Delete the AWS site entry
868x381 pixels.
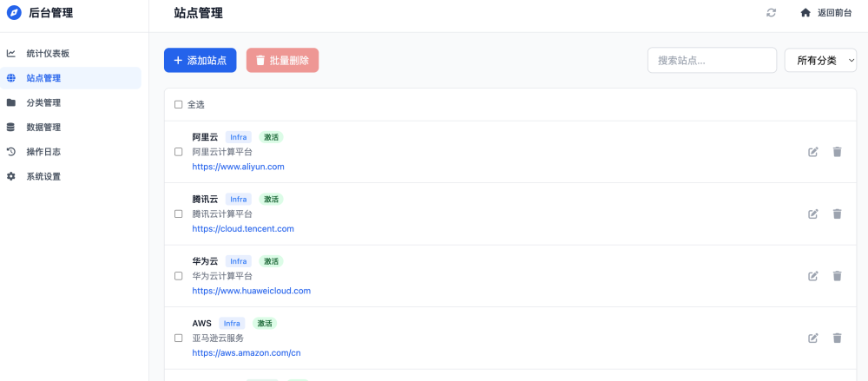837,338
